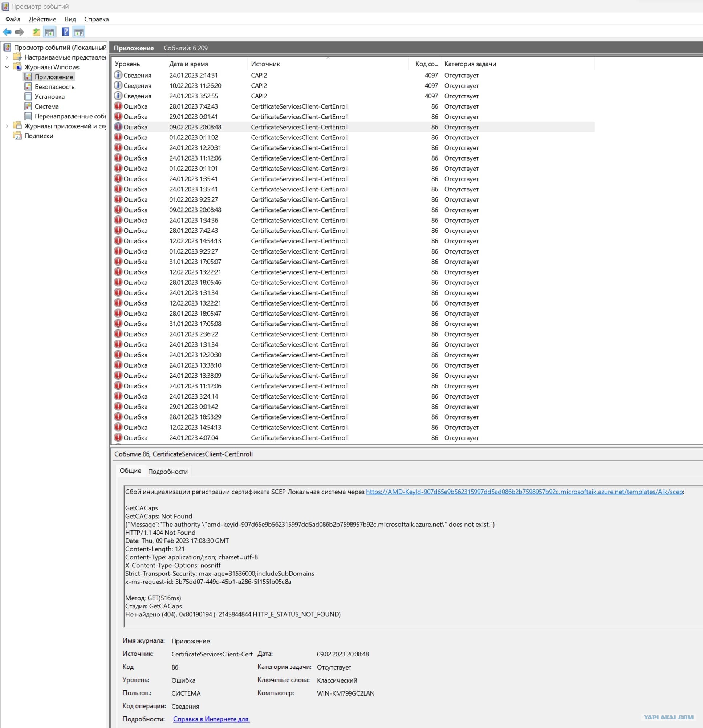703x728 pixels.
Task: Select error event 24.01.2023 3:24:14
Action: click(x=353, y=396)
